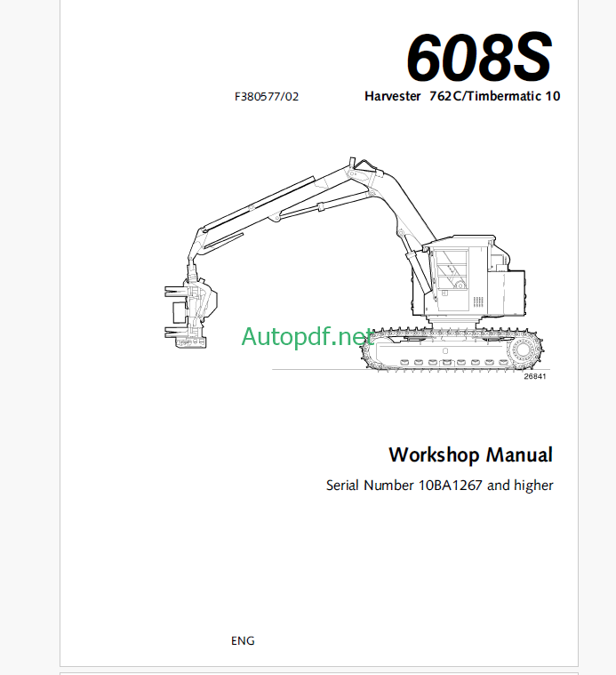
Task: Click the harvester machine illustration
Action: pos(354,264)
